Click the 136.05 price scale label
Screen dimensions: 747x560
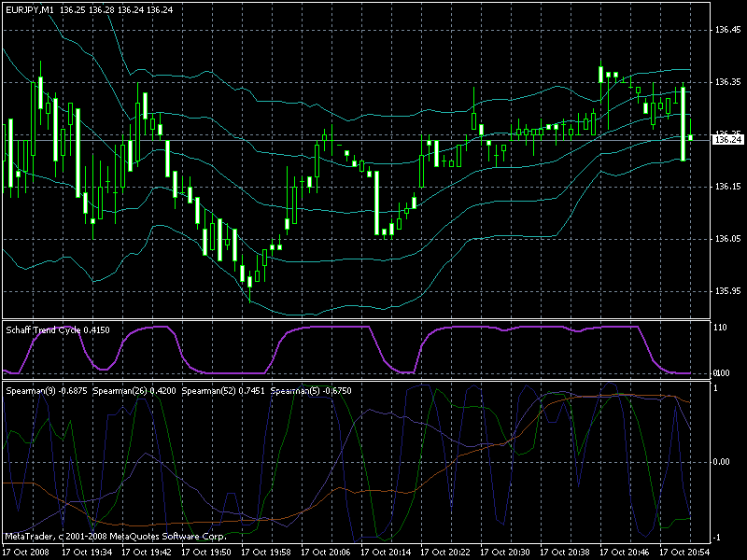pyautogui.click(x=728, y=239)
